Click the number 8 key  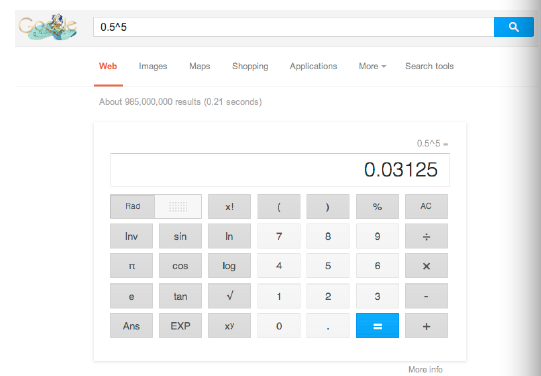point(328,236)
